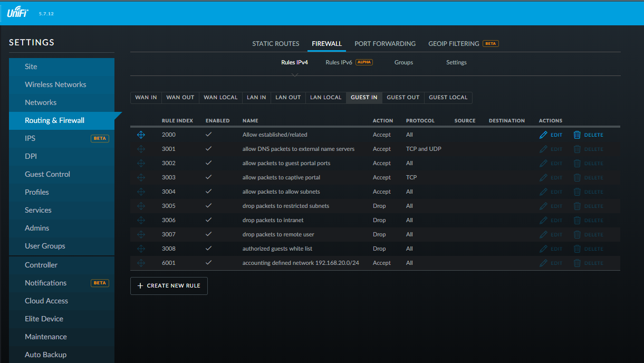Viewport: 644px width, 363px height.
Task: Click the pencil edit icon for rule 2000
Action: (544, 135)
